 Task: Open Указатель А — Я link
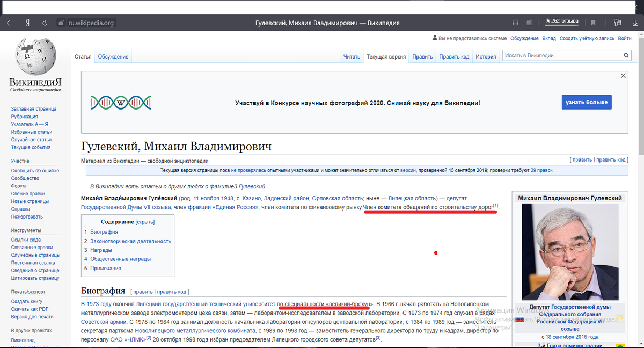30,124
